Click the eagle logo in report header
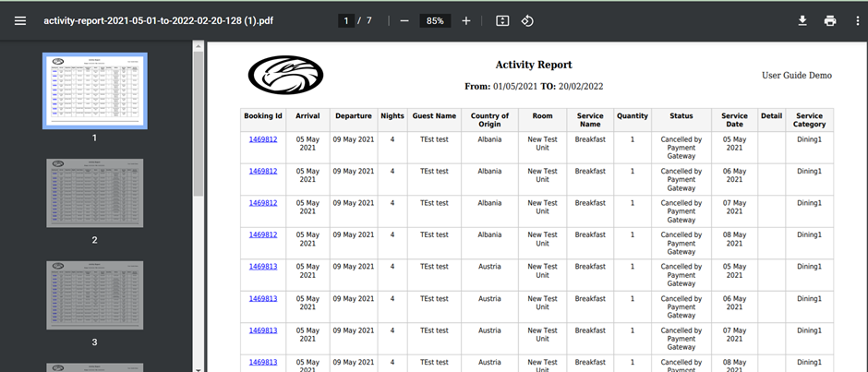 pos(285,74)
